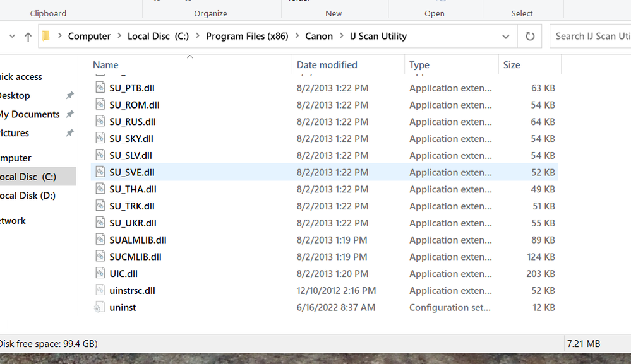Click the SU_PTB.dll file icon
Viewport: 631px width, 364px height.
(x=100, y=88)
